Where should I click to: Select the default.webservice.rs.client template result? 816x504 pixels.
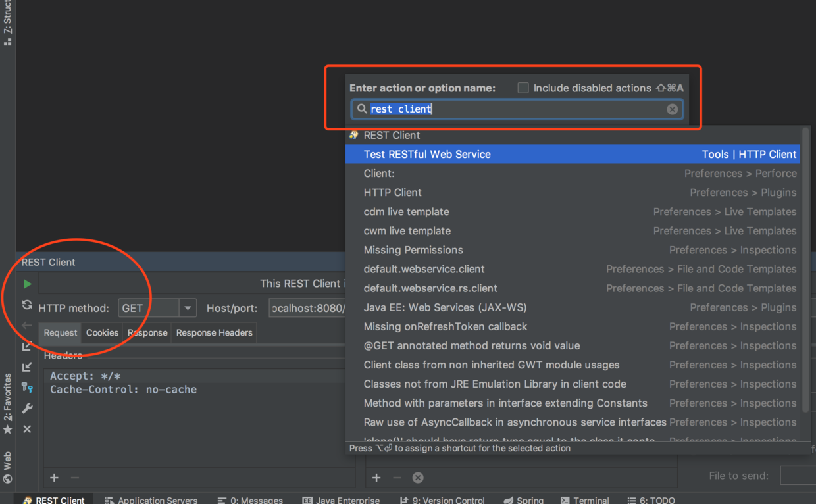[x=573, y=288]
